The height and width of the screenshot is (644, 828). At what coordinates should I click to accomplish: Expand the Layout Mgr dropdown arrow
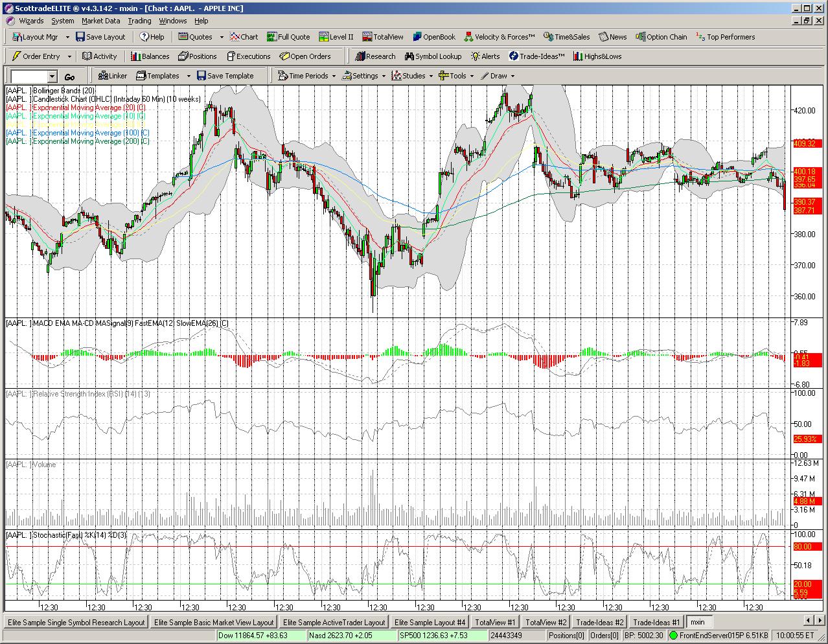[x=67, y=37]
